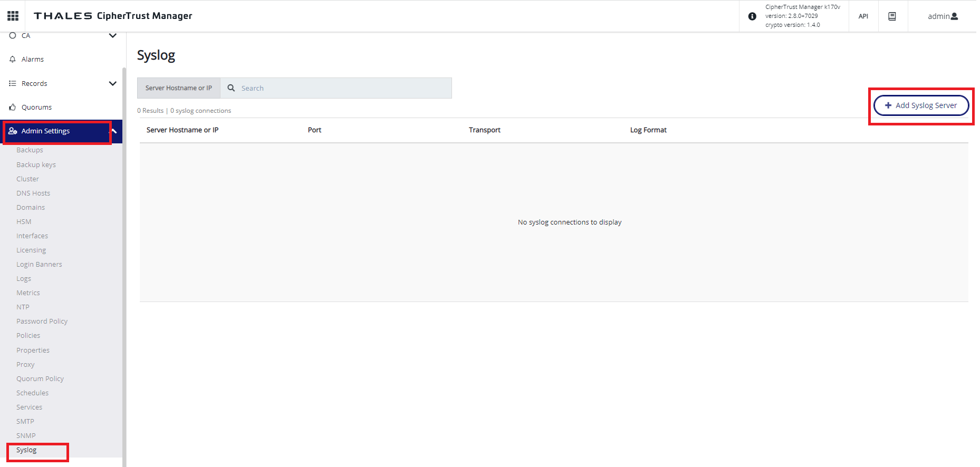The width and height of the screenshot is (980, 467).
Task: Open the Password Policy page
Action: (42, 322)
